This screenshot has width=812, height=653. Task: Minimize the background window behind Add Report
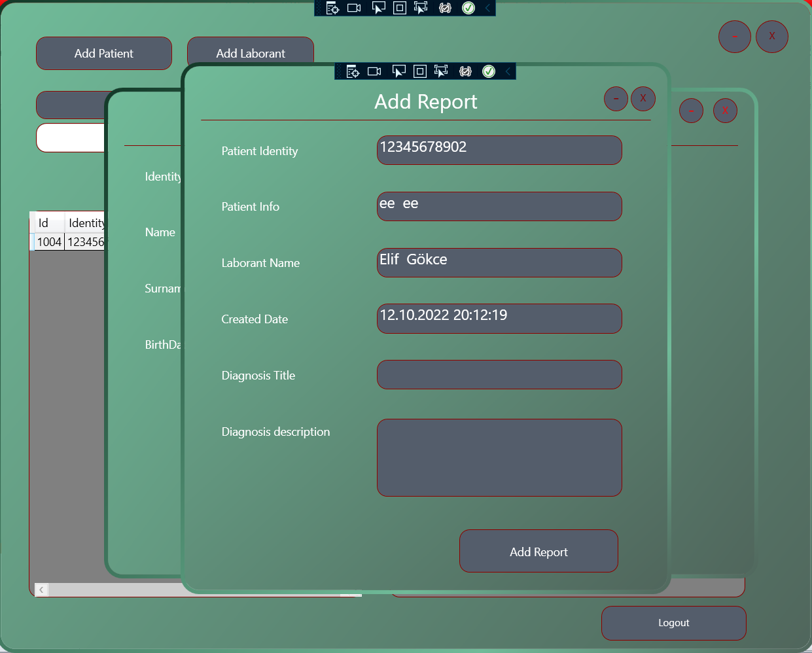click(x=692, y=111)
